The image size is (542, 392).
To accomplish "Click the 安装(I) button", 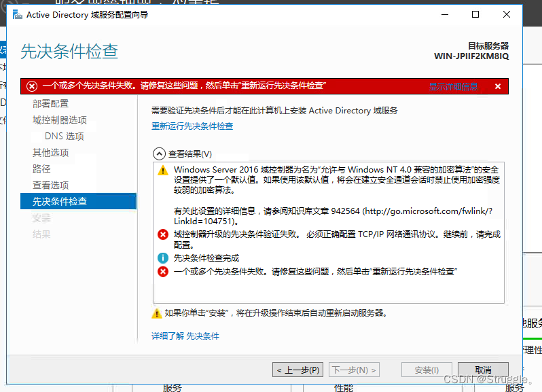I will [427, 370].
